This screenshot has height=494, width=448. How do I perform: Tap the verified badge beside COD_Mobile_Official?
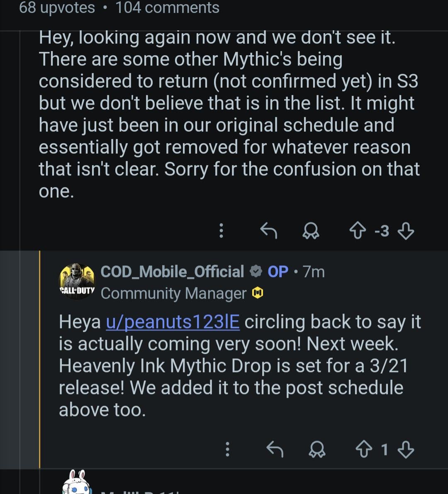coord(256,272)
